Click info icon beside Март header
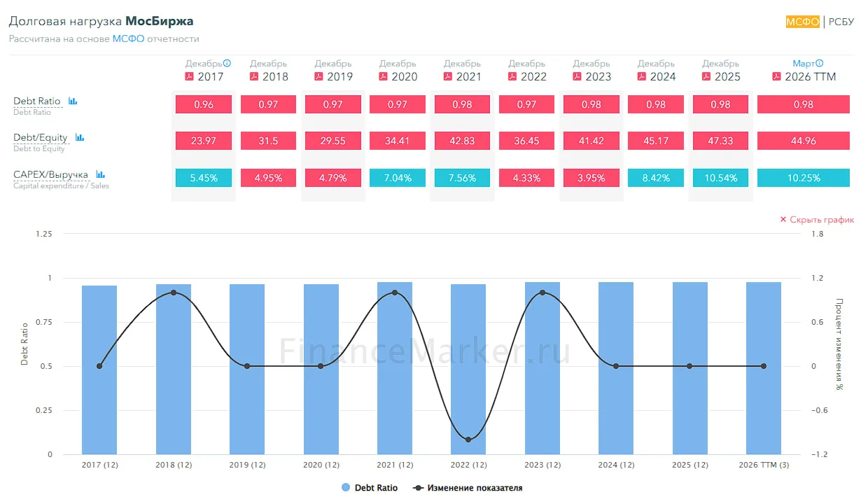 (820, 63)
